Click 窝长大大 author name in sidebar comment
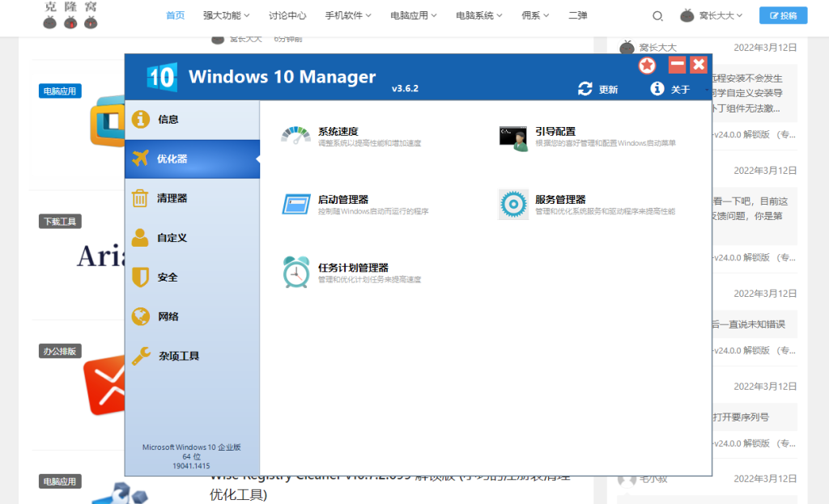The image size is (829, 504). click(x=657, y=48)
